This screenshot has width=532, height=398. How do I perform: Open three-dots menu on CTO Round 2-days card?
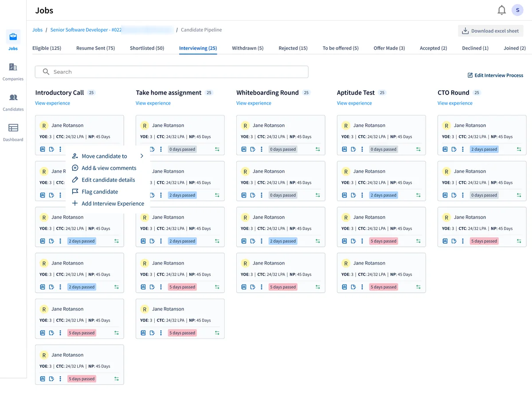coord(463,150)
